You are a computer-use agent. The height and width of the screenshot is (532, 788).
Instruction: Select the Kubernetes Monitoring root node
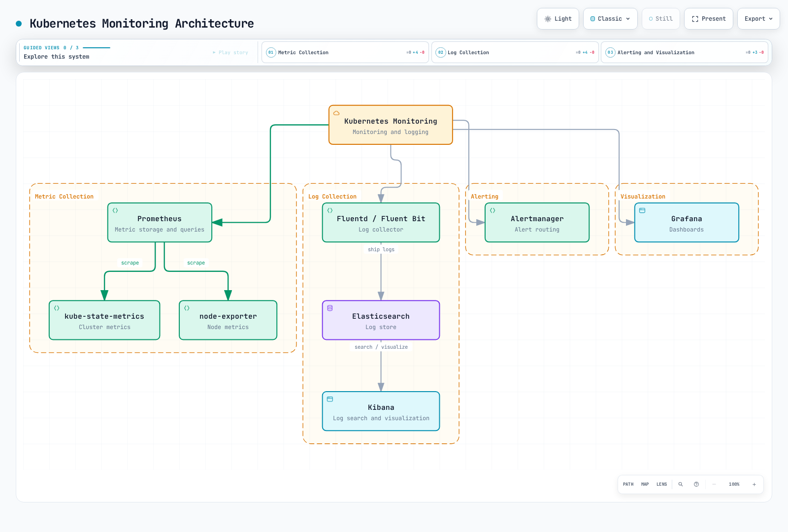pyautogui.click(x=391, y=125)
